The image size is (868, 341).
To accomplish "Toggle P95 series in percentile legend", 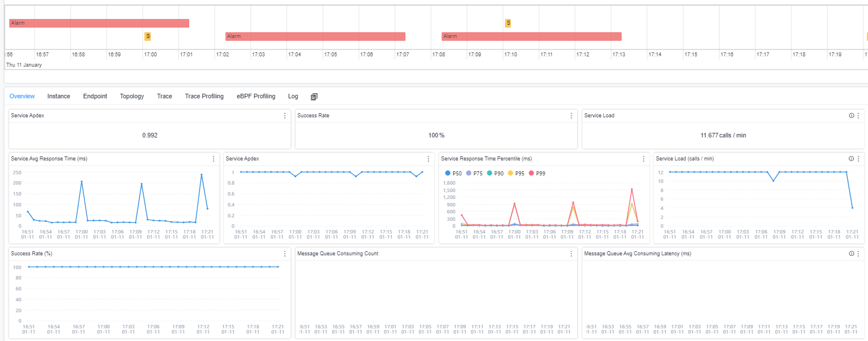I will [517, 173].
